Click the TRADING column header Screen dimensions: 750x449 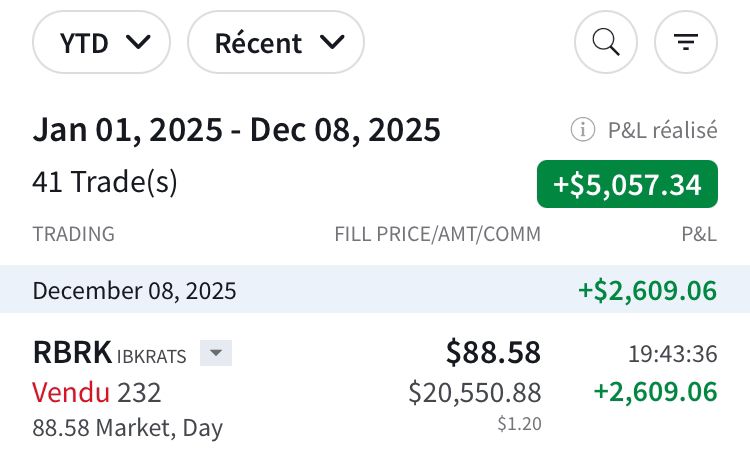pyautogui.click(x=73, y=234)
